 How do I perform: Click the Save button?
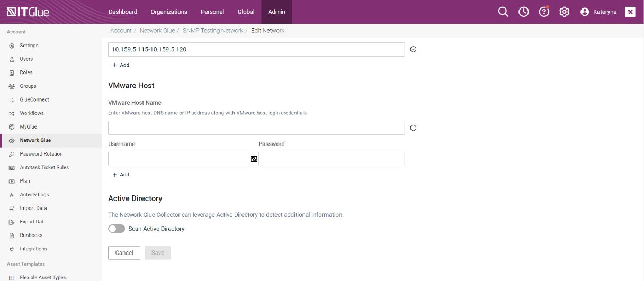[158, 253]
